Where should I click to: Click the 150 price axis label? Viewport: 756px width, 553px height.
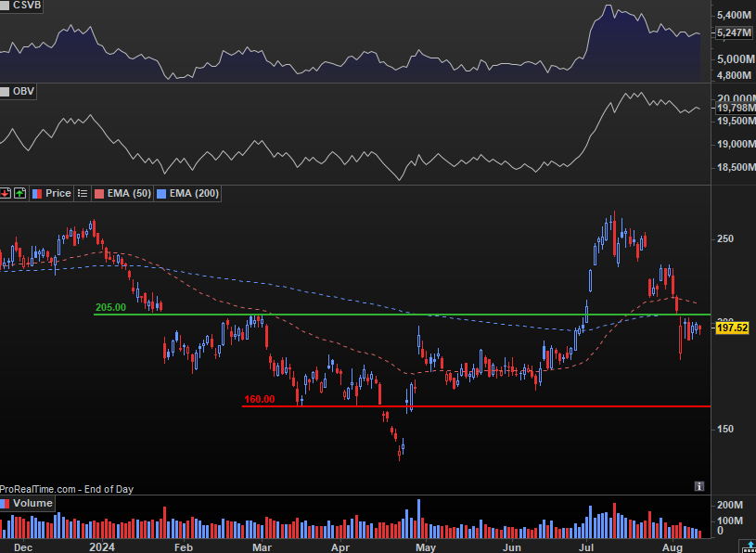coord(725,429)
